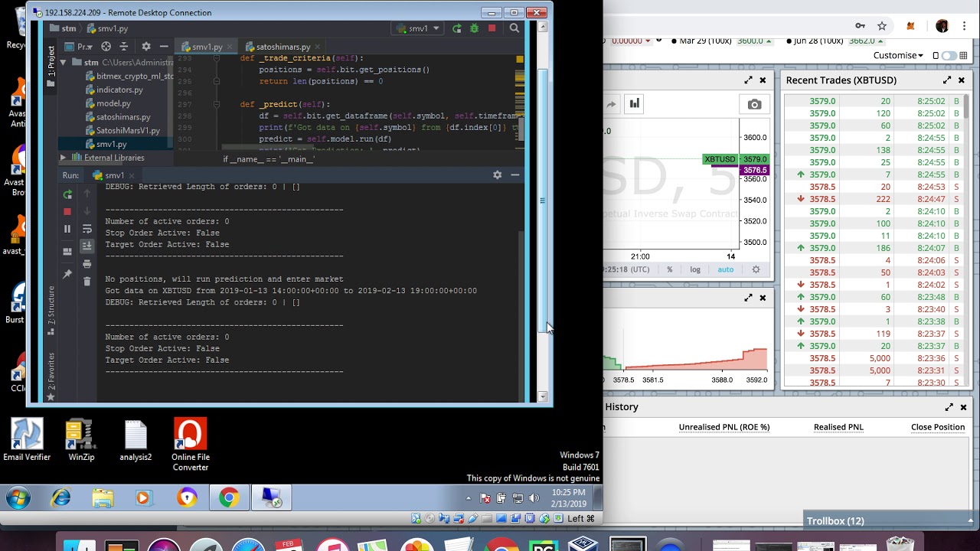
Task: Rerun smv1 in the Run panel
Action: coord(67,194)
